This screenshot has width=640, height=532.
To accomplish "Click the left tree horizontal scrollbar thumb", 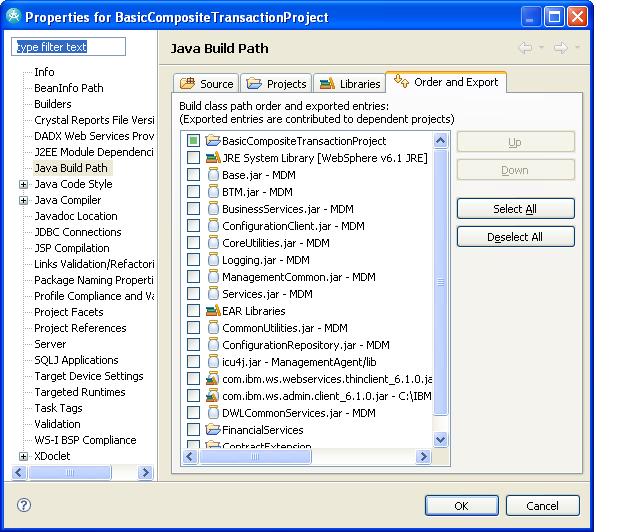I will click(x=70, y=472).
